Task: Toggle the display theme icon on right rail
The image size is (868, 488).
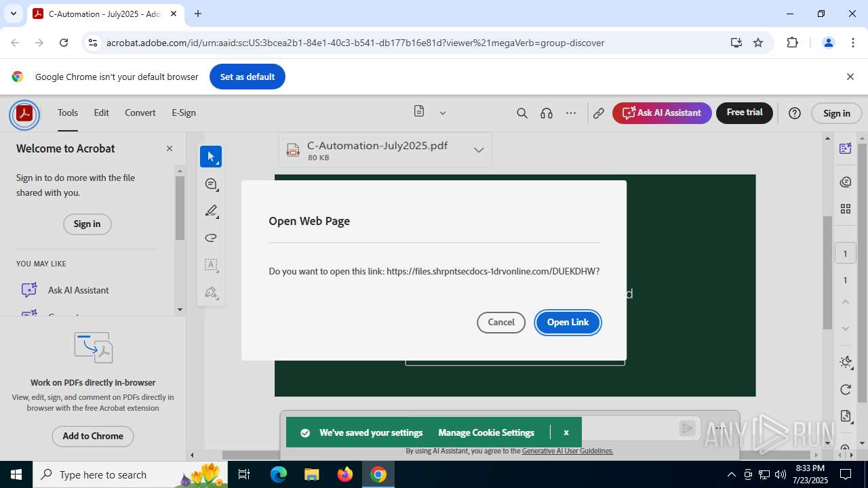Action: pos(845,362)
